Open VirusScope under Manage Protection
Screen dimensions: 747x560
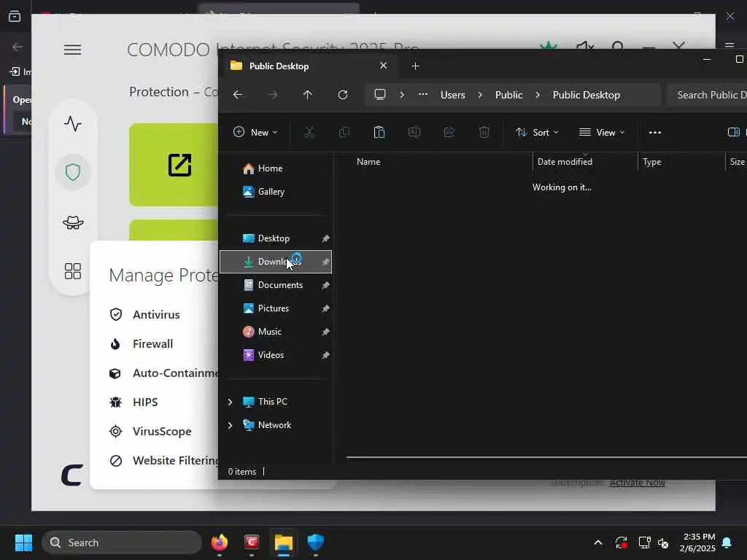(150, 431)
